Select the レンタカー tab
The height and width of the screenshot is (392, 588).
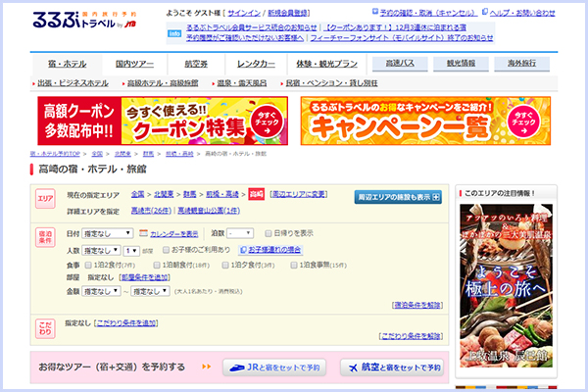(x=256, y=64)
